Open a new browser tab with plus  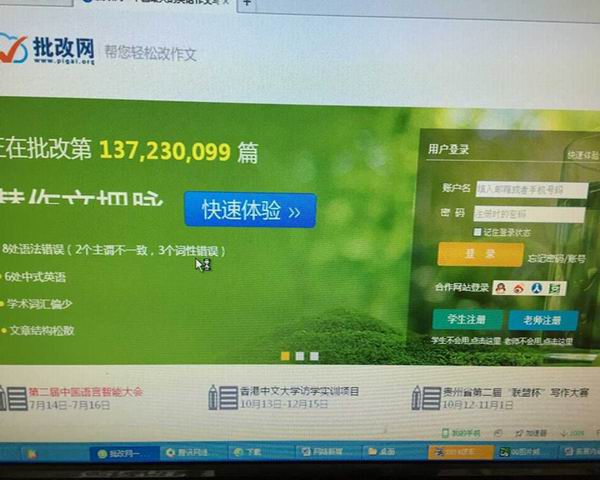point(248,4)
